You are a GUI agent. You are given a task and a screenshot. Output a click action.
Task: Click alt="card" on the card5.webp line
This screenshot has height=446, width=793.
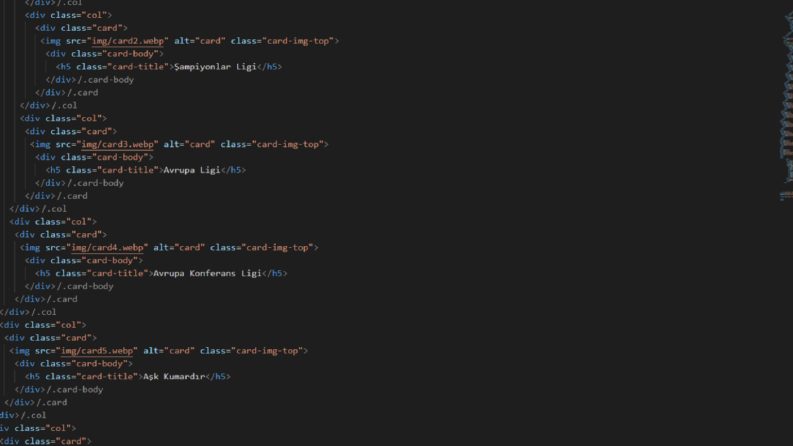(169, 350)
